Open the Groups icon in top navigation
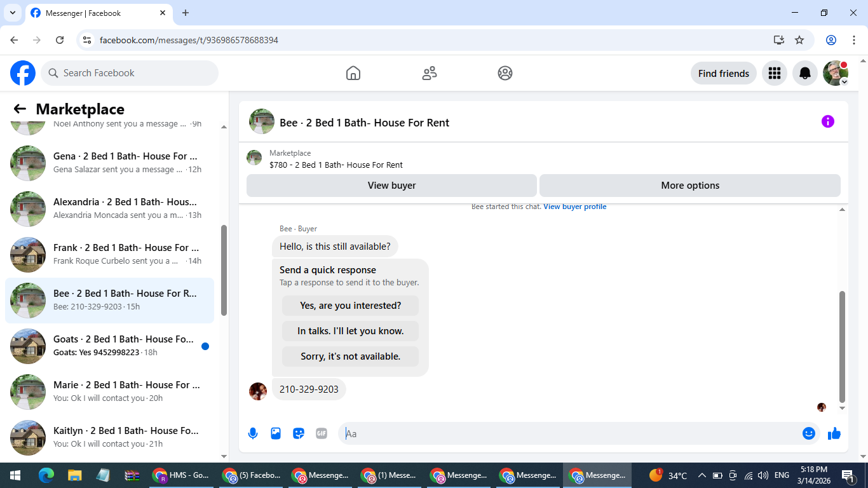The height and width of the screenshot is (488, 868). point(505,73)
